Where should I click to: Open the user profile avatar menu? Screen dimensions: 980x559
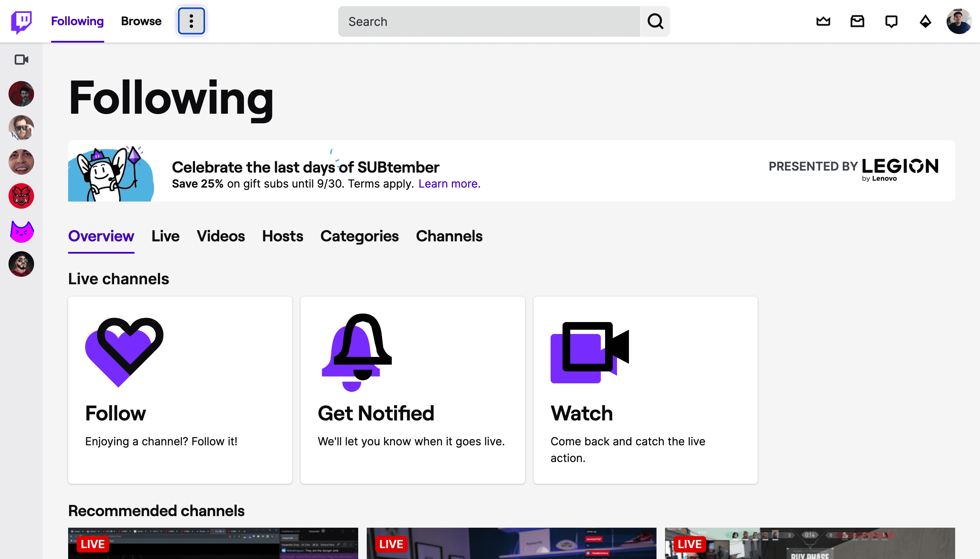959,21
